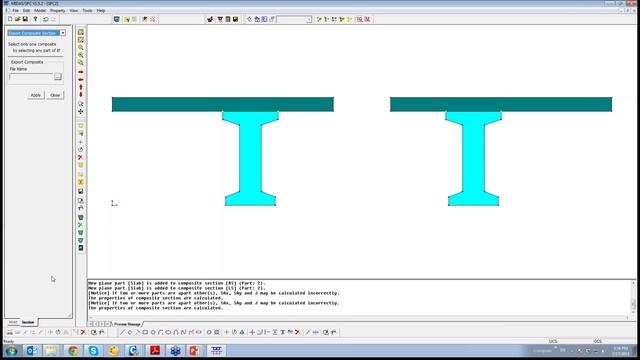640x360 pixels.
Task: Click the top icon in vertical view toolbar
Action: [x=81, y=32]
